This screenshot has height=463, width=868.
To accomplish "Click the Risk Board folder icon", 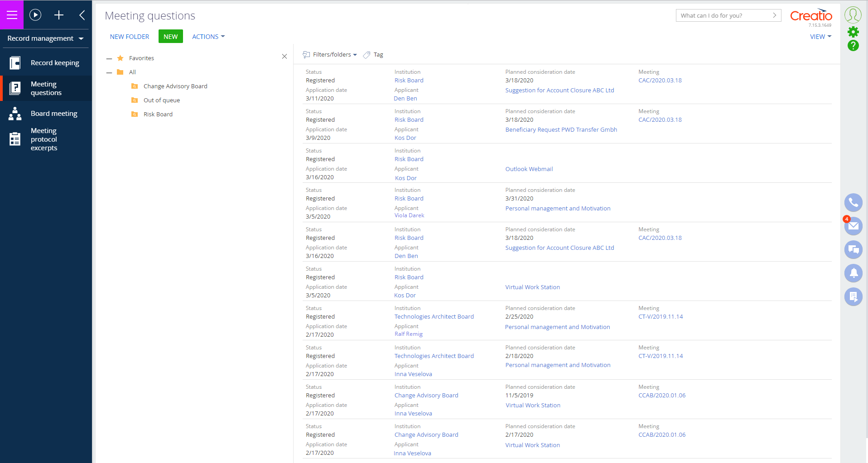I will pyautogui.click(x=135, y=114).
